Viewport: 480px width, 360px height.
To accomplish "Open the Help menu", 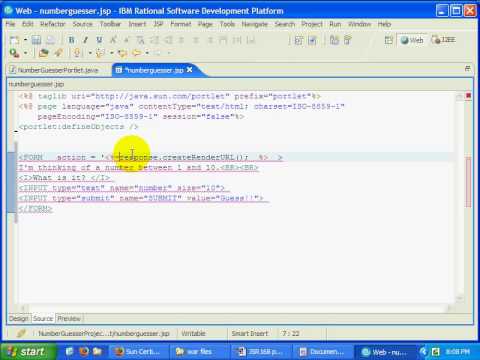I will click(384, 24).
